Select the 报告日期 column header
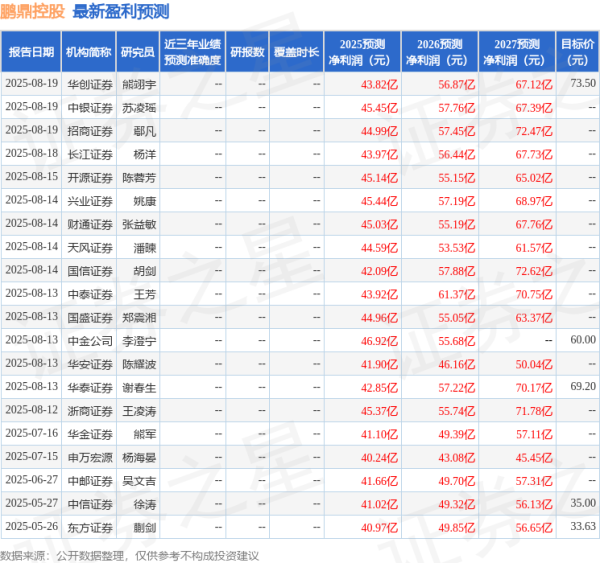This screenshot has width=600, height=563. pos(30,51)
